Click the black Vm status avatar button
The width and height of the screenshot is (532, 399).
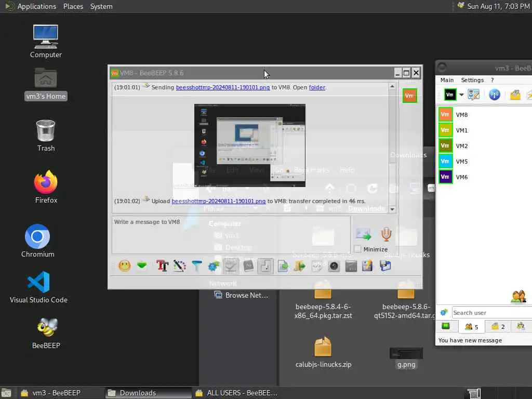click(x=450, y=95)
